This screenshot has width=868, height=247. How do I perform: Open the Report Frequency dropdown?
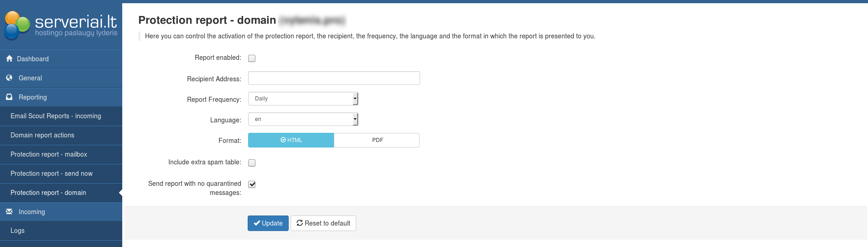pos(303,99)
